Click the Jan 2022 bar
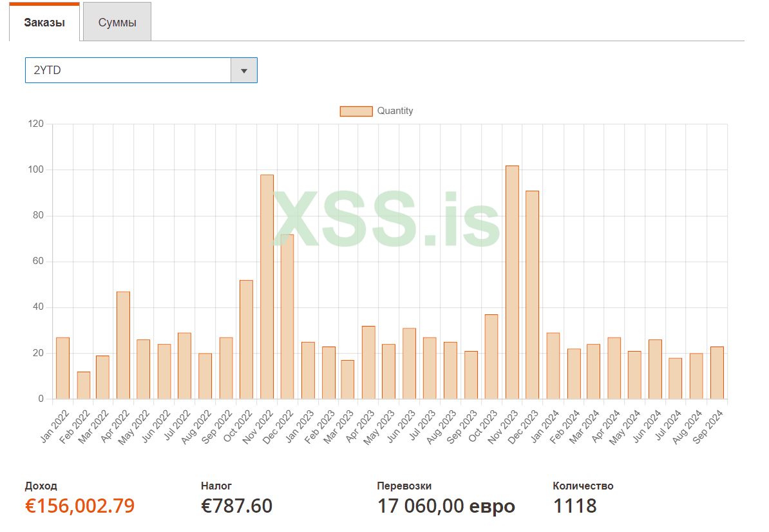Image resolution: width=769 pixels, height=532 pixels. tap(62, 368)
